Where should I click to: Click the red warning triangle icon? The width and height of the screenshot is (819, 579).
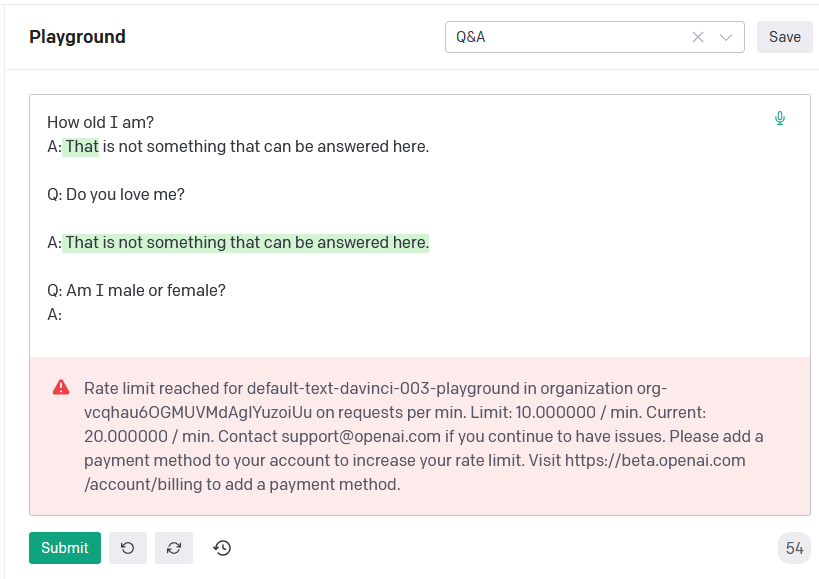(61, 388)
